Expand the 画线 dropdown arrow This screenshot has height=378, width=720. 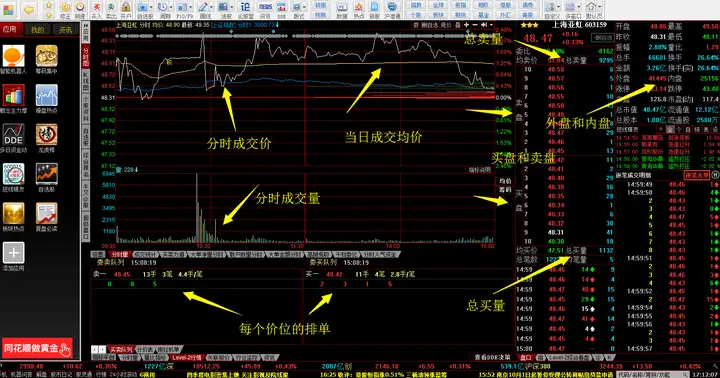point(211,7)
